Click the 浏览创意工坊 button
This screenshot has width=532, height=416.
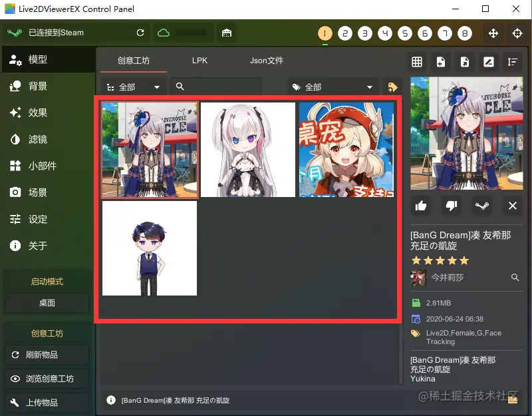click(47, 379)
